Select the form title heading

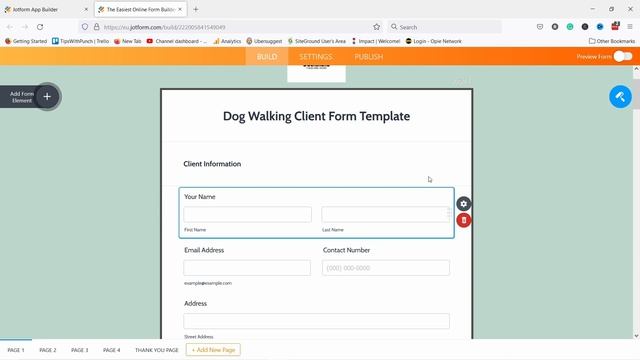click(x=316, y=116)
